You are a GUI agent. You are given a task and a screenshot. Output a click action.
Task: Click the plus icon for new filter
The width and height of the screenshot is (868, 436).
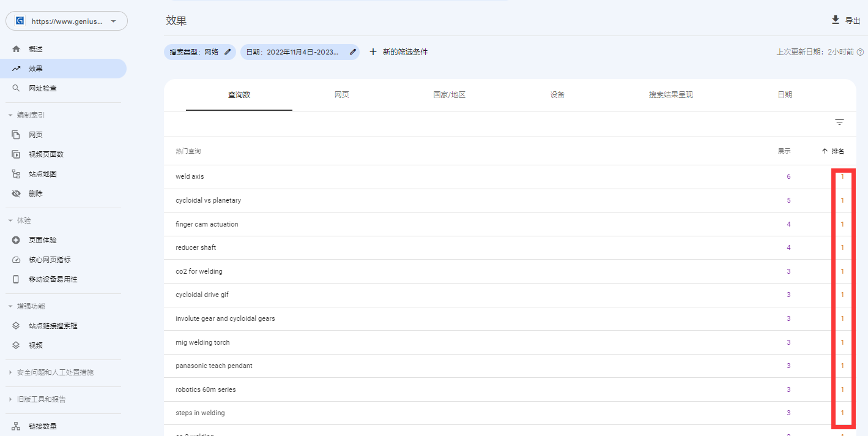click(x=373, y=52)
